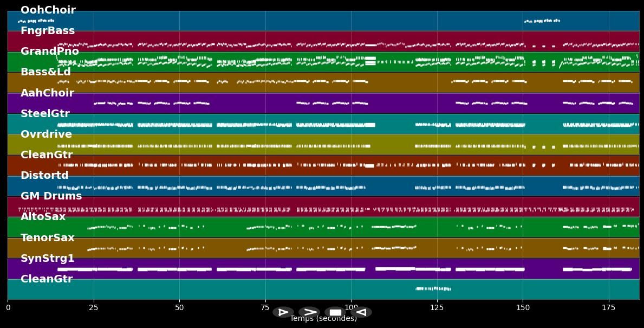
Task: Click the 125 second tick on time axis
Action: (x=437, y=307)
